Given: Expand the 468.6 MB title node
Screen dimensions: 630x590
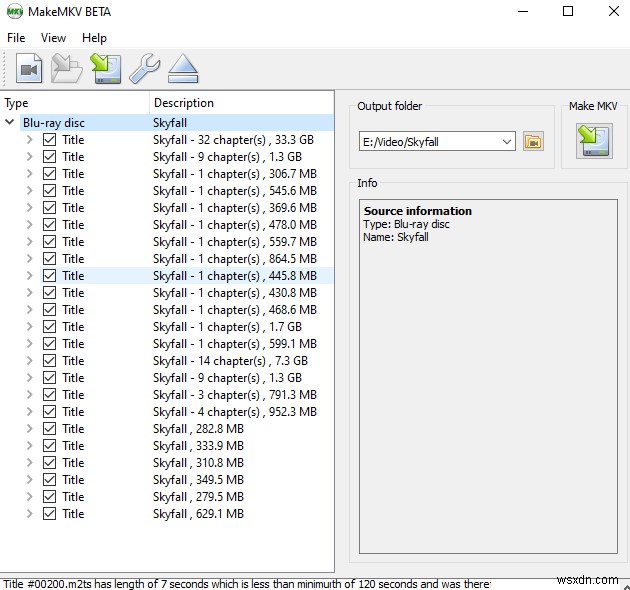Looking at the screenshot, I should coord(29,310).
